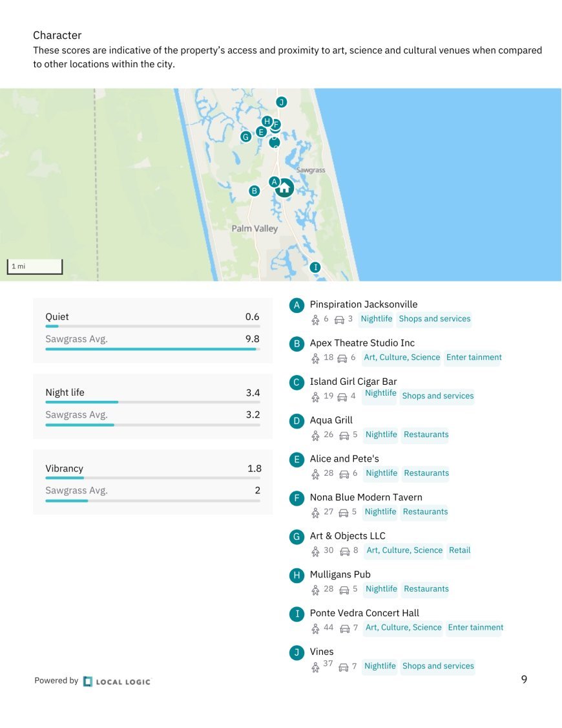Image resolution: width=562 pixels, height=728 pixels.
Task: Click Nightlife tag for Pinspiration Jacksonville
Action: coord(377,319)
